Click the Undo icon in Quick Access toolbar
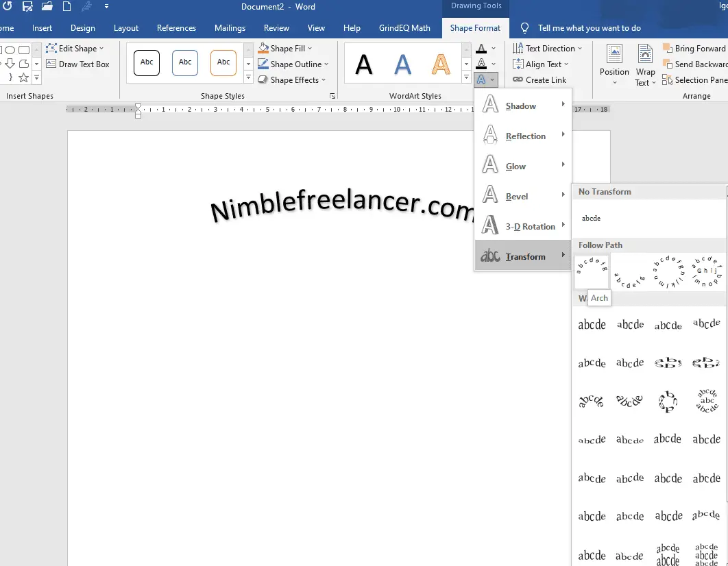The image size is (728, 566). pos(7,6)
